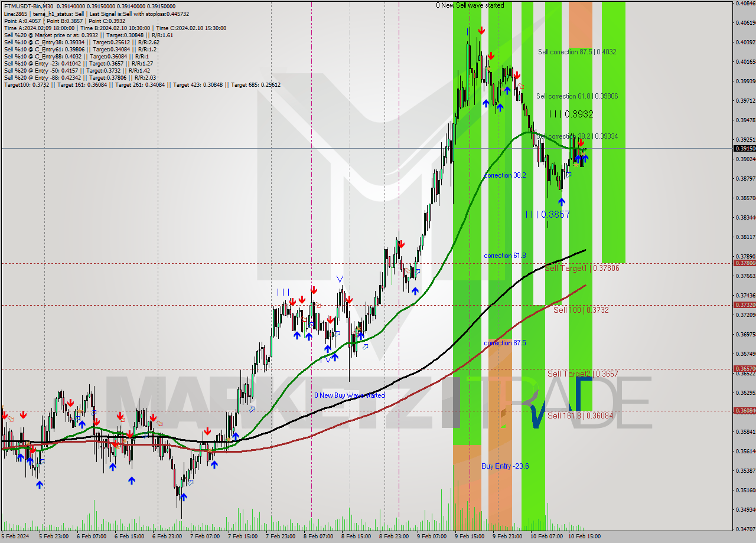Select the 'Sell Target2 | 0.3657' label
The width and height of the screenshot is (756, 543).
[x=583, y=374]
